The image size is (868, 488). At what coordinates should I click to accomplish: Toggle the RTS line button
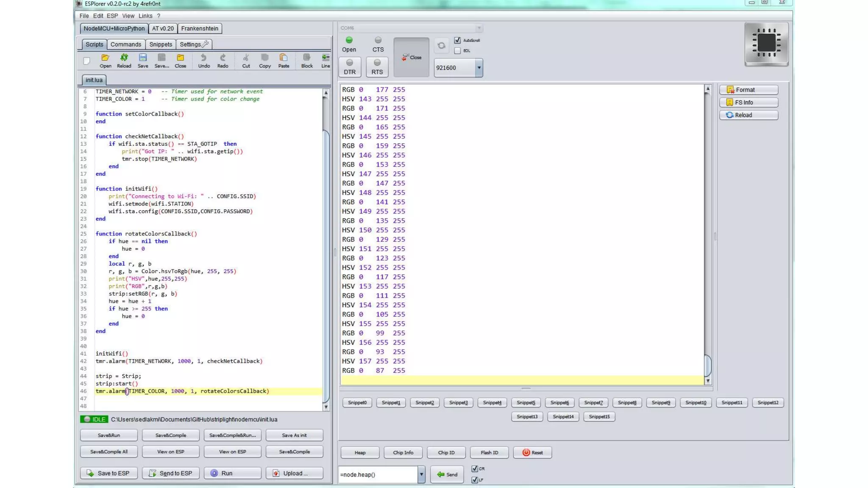point(377,67)
